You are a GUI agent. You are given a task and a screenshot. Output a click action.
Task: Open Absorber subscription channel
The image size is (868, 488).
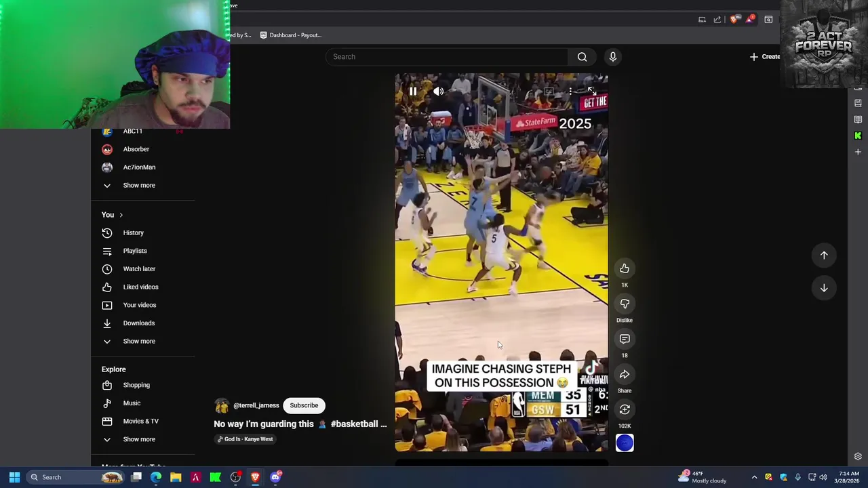[x=136, y=149]
